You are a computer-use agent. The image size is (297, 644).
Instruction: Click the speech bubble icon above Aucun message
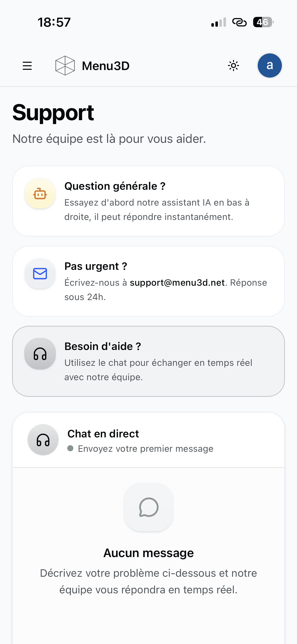(x=149, y=507)
